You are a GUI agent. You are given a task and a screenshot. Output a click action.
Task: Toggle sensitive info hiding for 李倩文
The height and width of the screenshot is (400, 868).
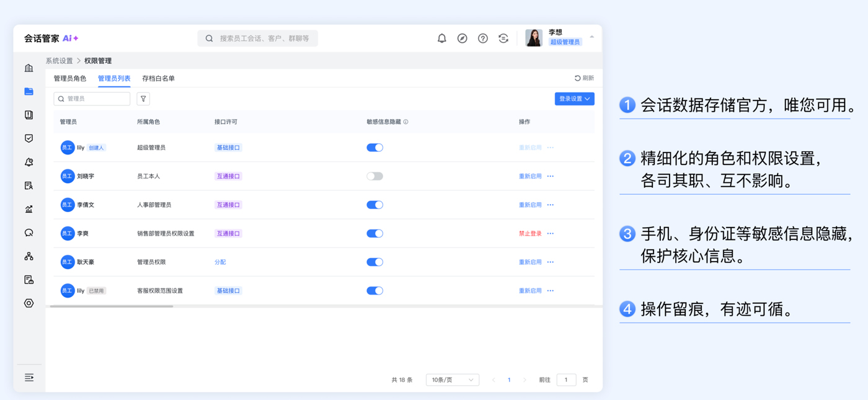374,205
